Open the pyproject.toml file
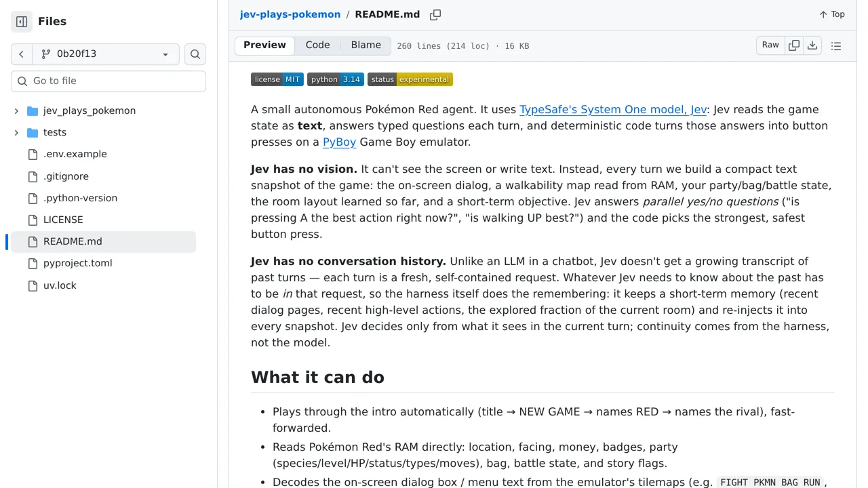868x488 pixels. [x=78, y=263]
